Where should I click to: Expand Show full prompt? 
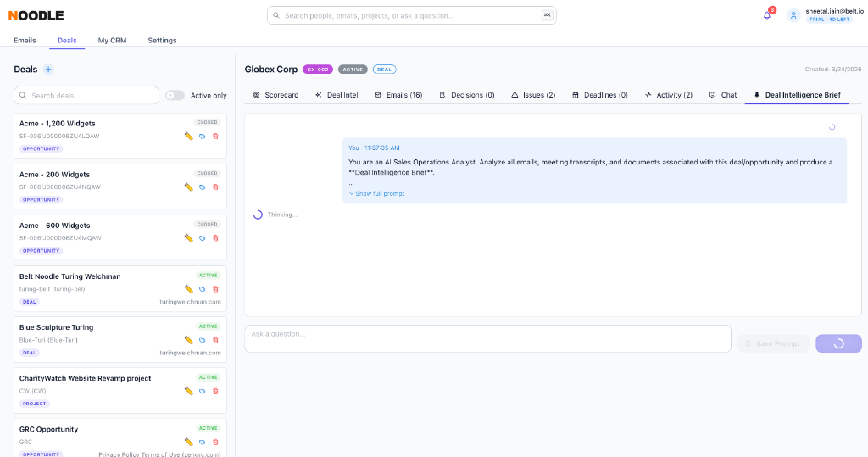[x=376, y=194]
